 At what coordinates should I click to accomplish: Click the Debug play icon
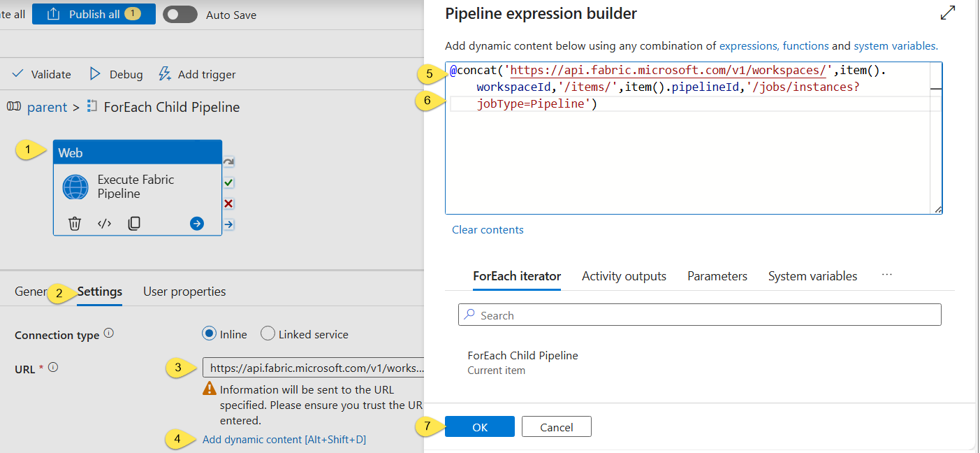[x=95, y=74]
